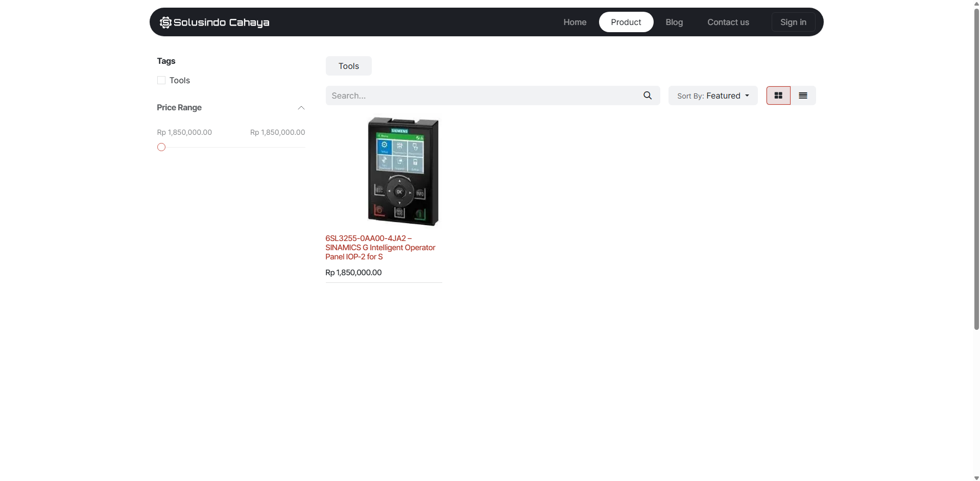This screenshot has height=481, width=980.
Task: Check the Tools tag checkbox
Action: point(161,80)
